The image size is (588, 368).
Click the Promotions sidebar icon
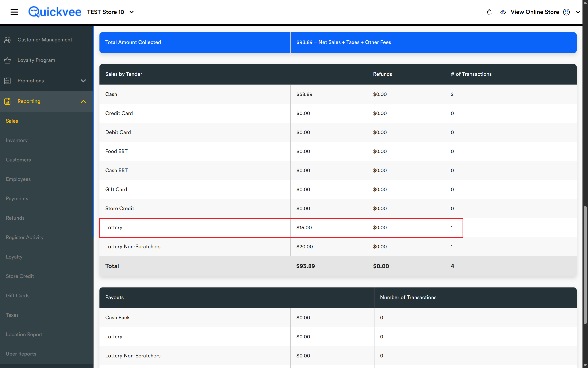point(8,80)
